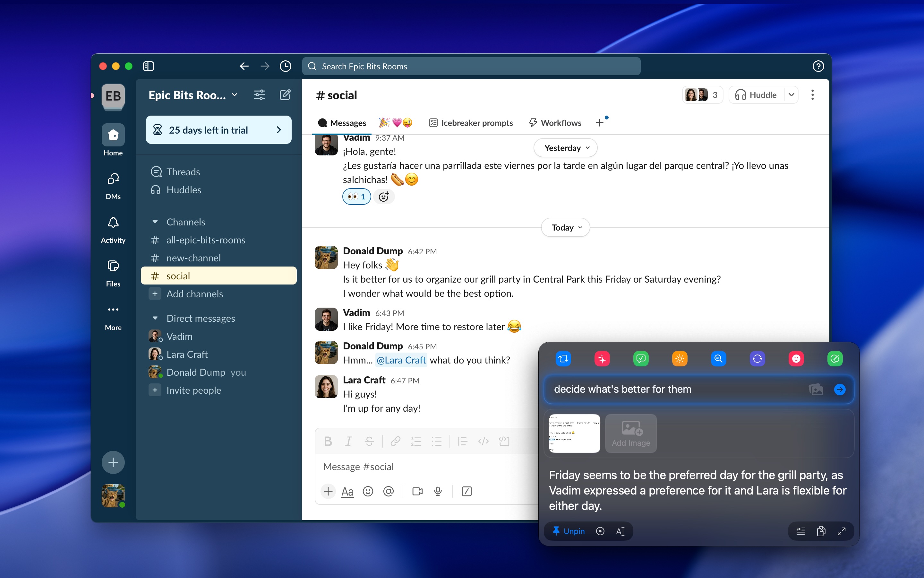
Task: Copy the AI response with the copy icon
Action: click(x=821, y=531)
